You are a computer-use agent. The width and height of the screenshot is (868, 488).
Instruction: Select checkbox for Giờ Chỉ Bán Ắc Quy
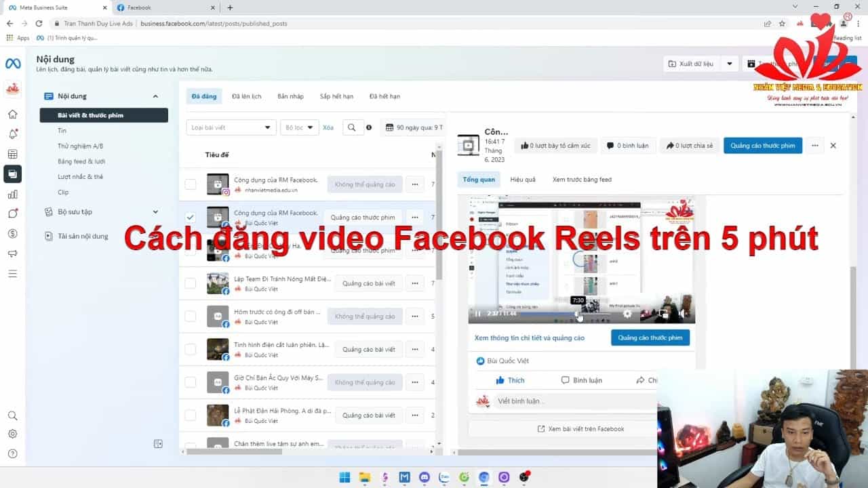[x=191, y=382]
